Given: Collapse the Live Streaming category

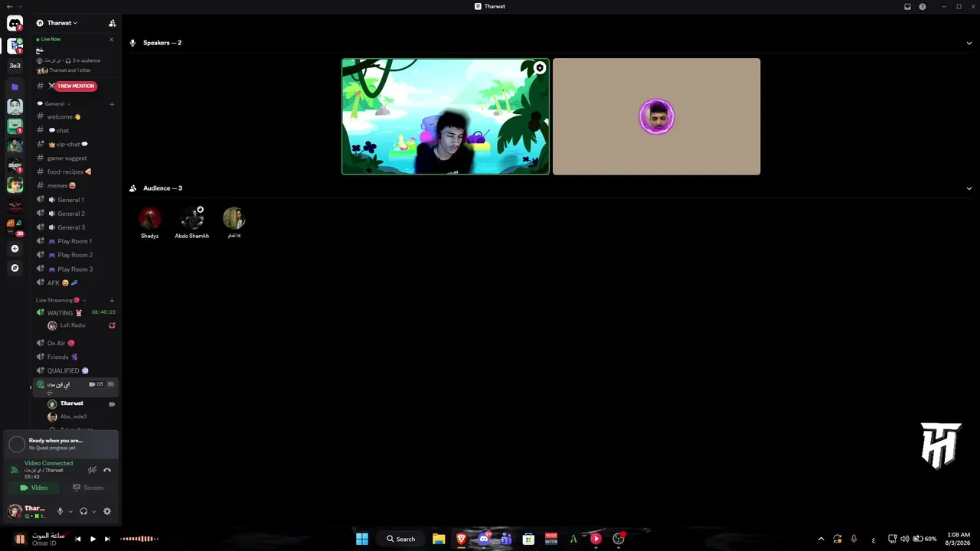Looking at the screenshot, I should tap(60, 300).
